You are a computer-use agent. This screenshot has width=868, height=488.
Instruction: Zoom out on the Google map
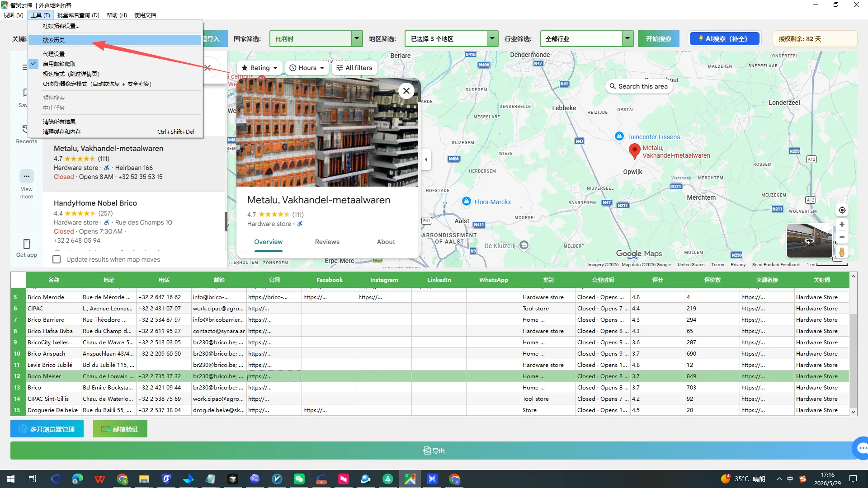coord(842,237)
